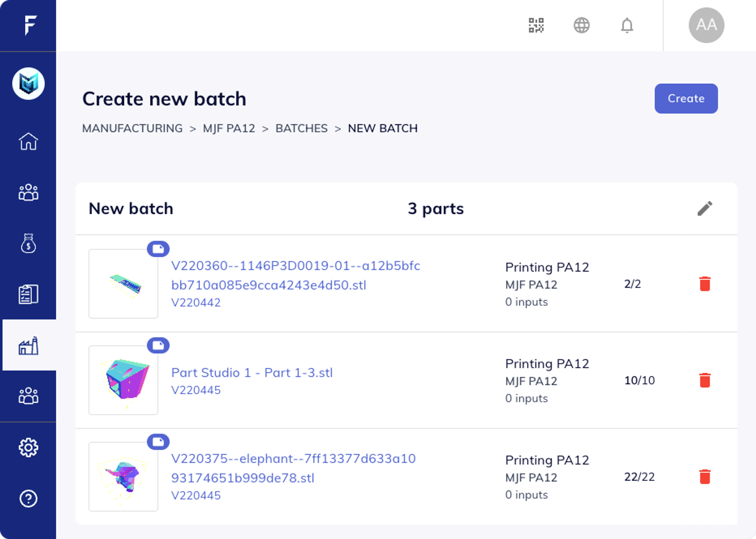Delete the V220360 part with trash icon
Screen dimensions: 756x539
click(704, 284)
